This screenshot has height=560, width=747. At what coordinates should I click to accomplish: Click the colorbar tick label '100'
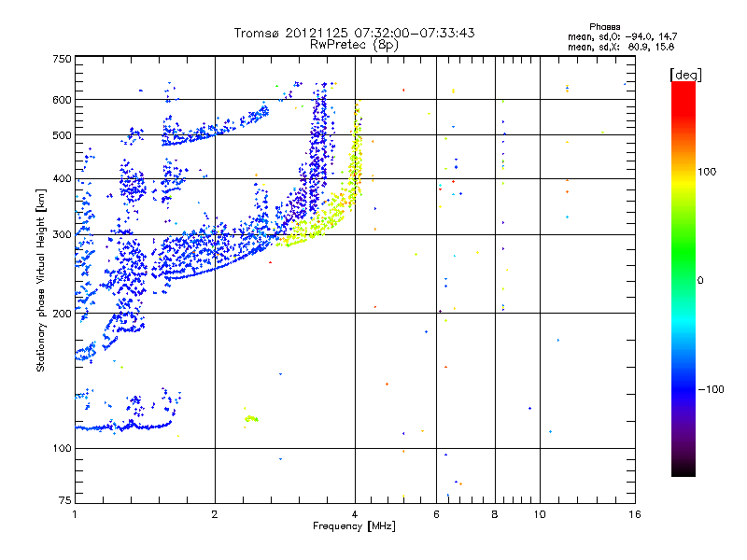point(707,172)
